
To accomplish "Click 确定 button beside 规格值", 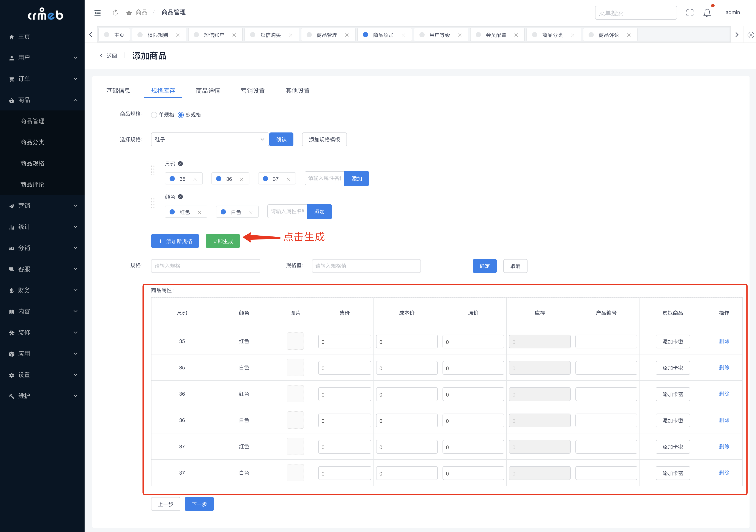I will (x=485, y=266).
